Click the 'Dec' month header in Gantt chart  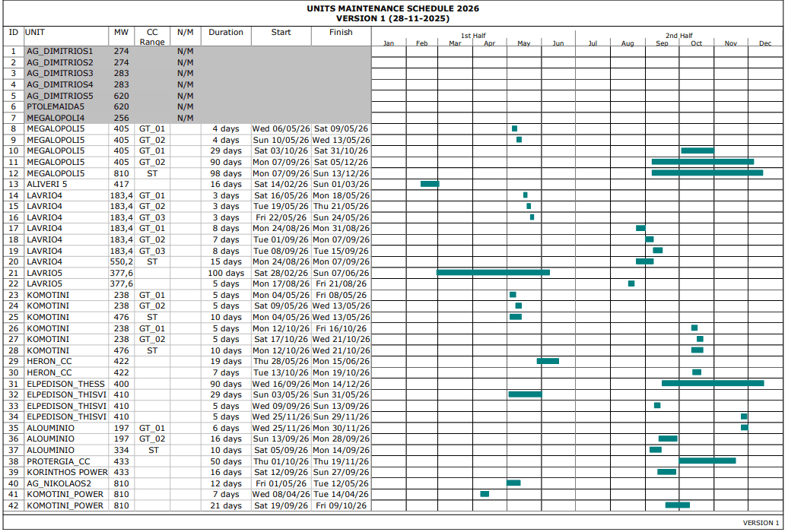(x=765, y=43)
